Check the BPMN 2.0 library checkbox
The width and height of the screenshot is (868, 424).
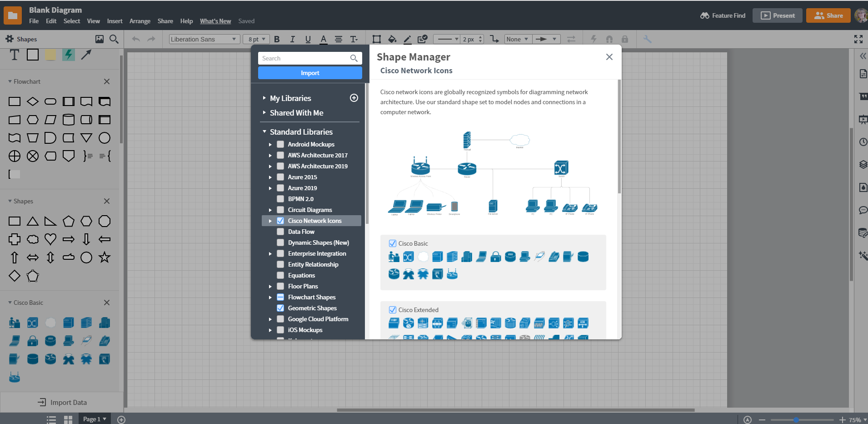pyautogui.click(x=280, y=199)
